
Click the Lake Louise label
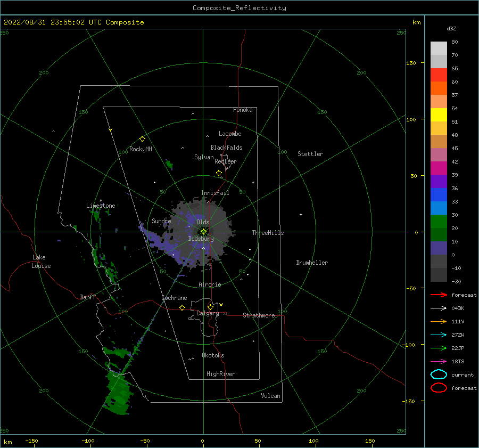click(x=41, y=262)
